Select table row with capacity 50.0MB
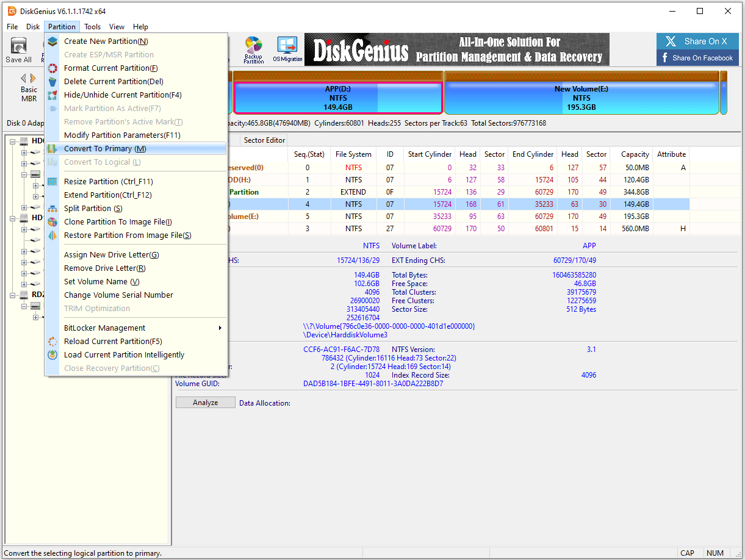This screenshot has width=745, height=560. point(458,168)
